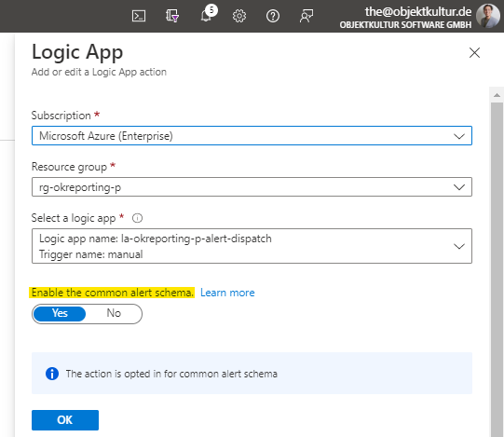
Task: Click the scrollbar up arrow
Action: click(x=497, y=95)
